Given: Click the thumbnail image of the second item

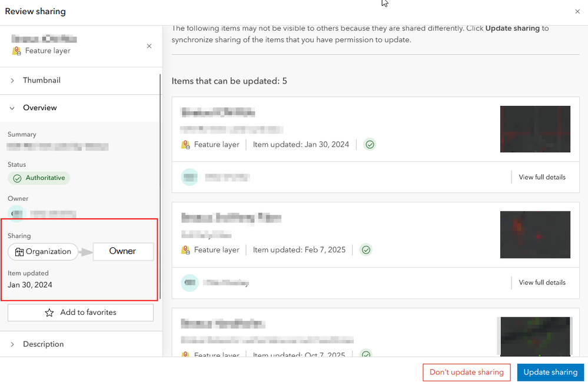Looking at the screenshot, I should [x=535, y=234].
